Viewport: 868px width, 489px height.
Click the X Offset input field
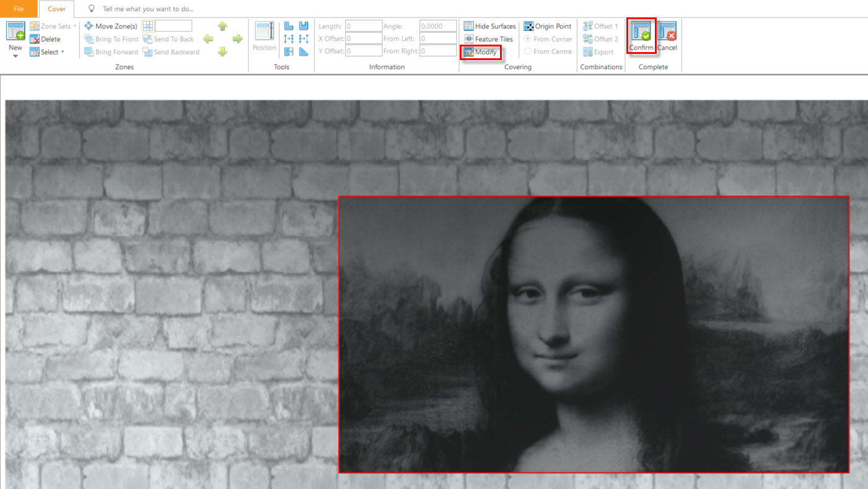click(364, 38)
